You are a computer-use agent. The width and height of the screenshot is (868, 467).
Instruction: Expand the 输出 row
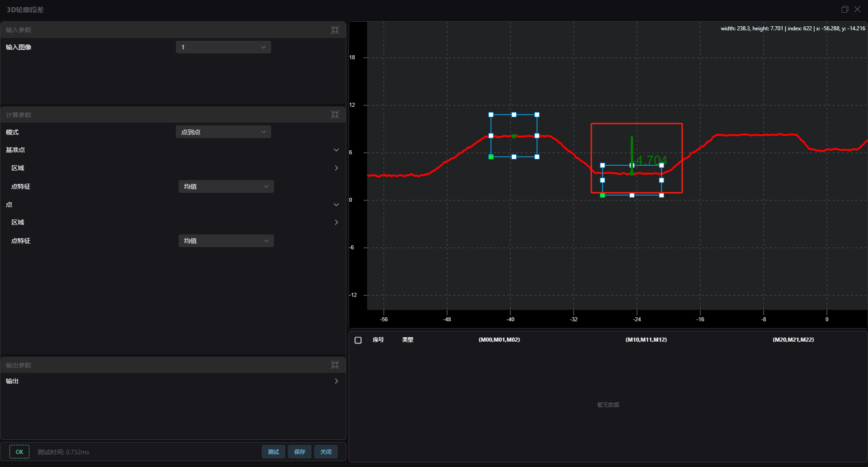[x=336, y=381]
